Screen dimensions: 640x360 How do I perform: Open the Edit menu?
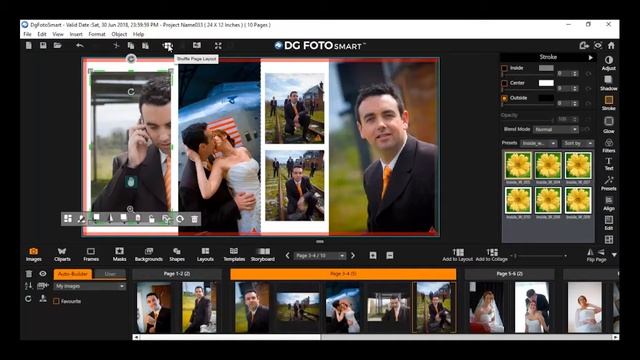(42, 34)
